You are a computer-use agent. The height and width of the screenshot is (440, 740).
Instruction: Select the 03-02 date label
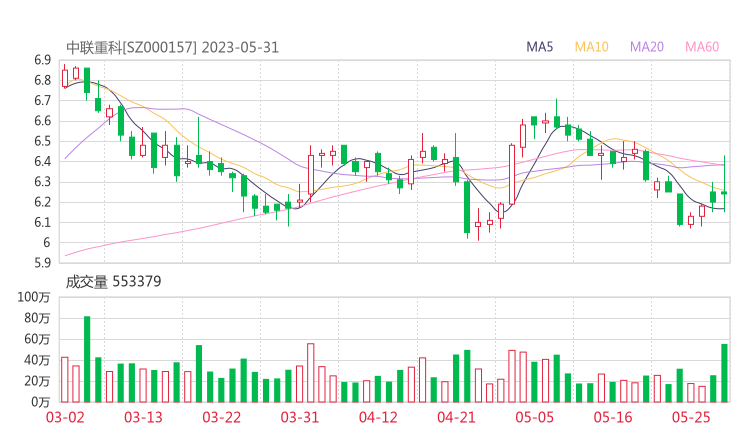pos(65,417)
